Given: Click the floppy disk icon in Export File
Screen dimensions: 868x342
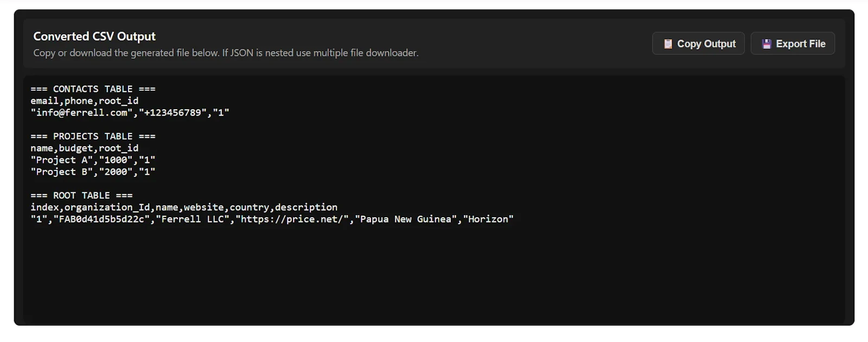Looking at the screenshot, I should coord(767,44).
